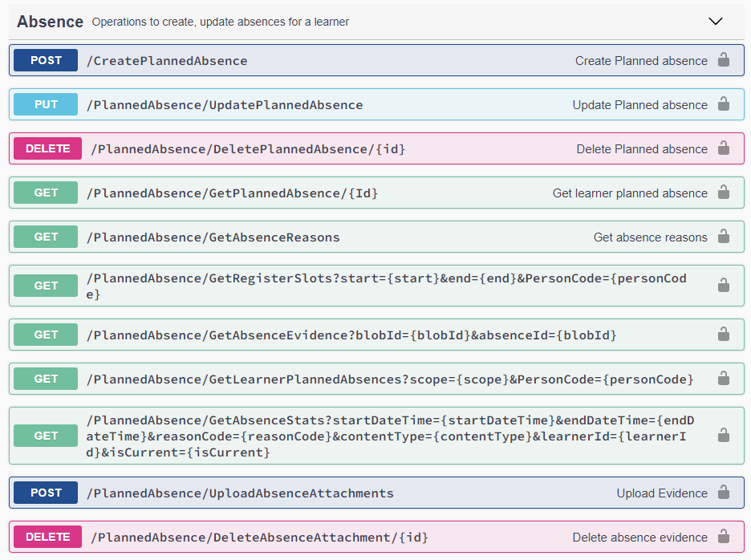Image resolution: width=751 pixels, height=560 pixels.
Task: Expand /PlannedAbsence/DeleteAbsenceAttachment/{id} path
Action: coord(260,537)
